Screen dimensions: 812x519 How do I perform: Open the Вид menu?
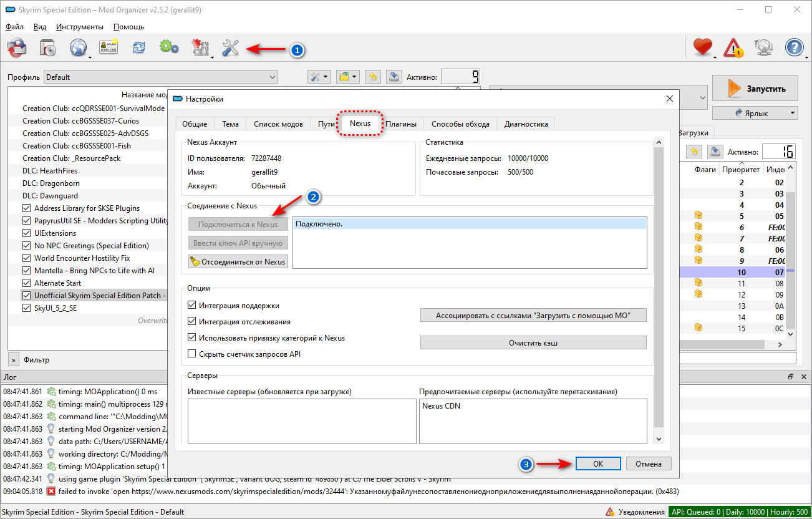40,27
